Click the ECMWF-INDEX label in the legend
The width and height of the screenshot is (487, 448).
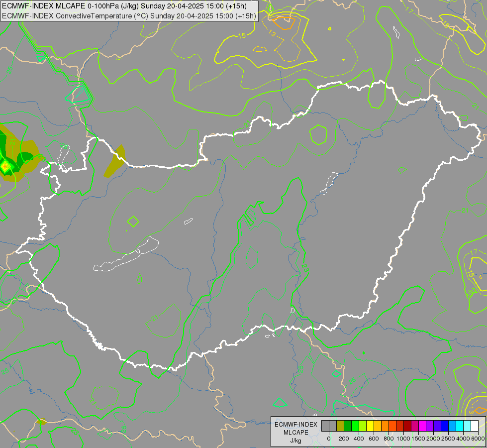tap(296, 425)
